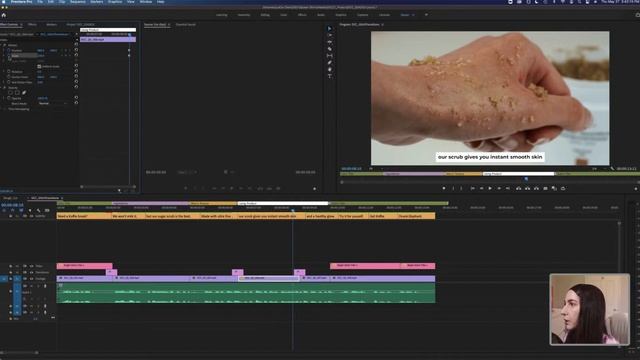Toggle Snap in the timeline
Screen dimensions: 640x360
tap(13, 210)
